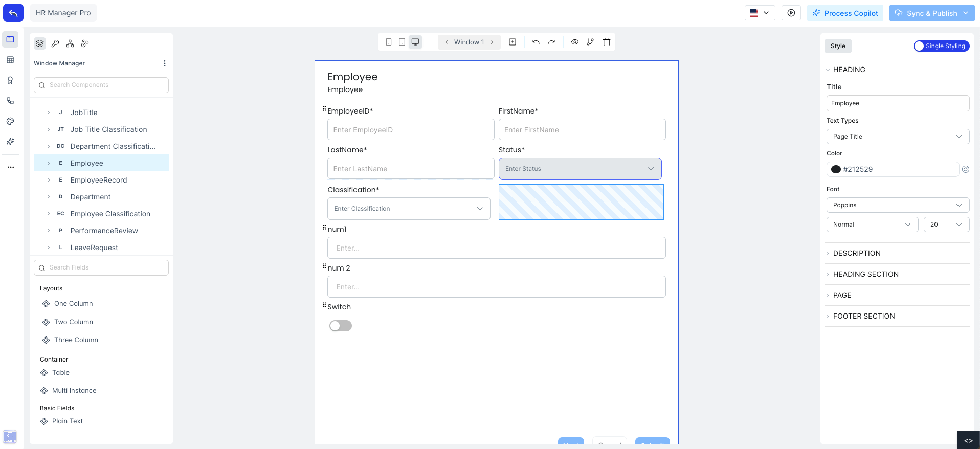The width and height of the screenshot is (980, 449).
Task: Open the language flag dropdown
Action: 760,13
